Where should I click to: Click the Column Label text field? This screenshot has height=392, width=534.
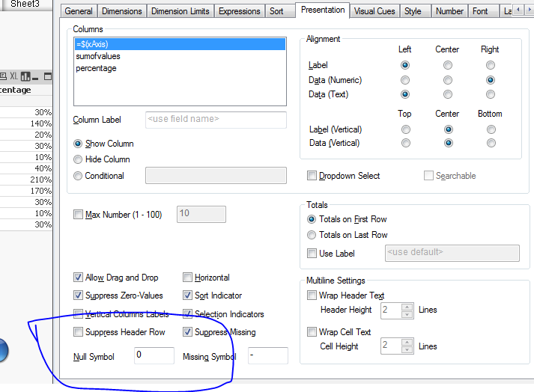[216, 120]
